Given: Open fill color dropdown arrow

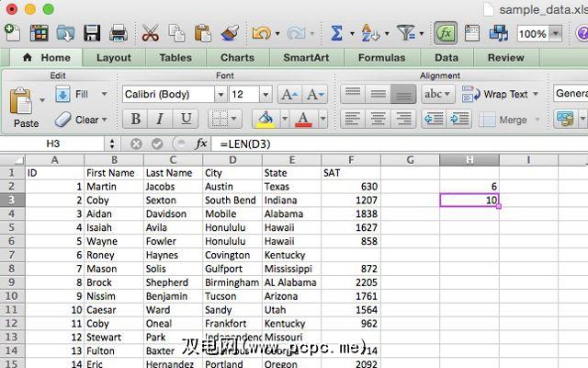Looking at the screenshot, I should [285, 119].
